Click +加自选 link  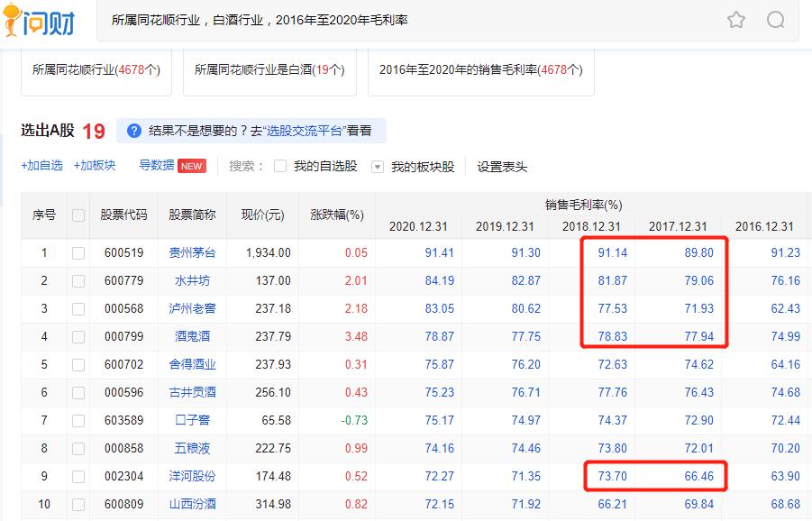click(42, 165)
